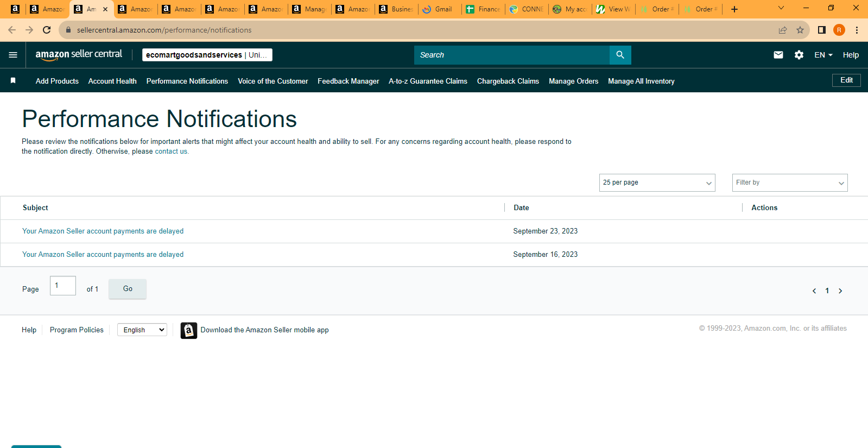
Task: Click page number 1 between the pagination chevrons
Action: [x=827, y=291]
